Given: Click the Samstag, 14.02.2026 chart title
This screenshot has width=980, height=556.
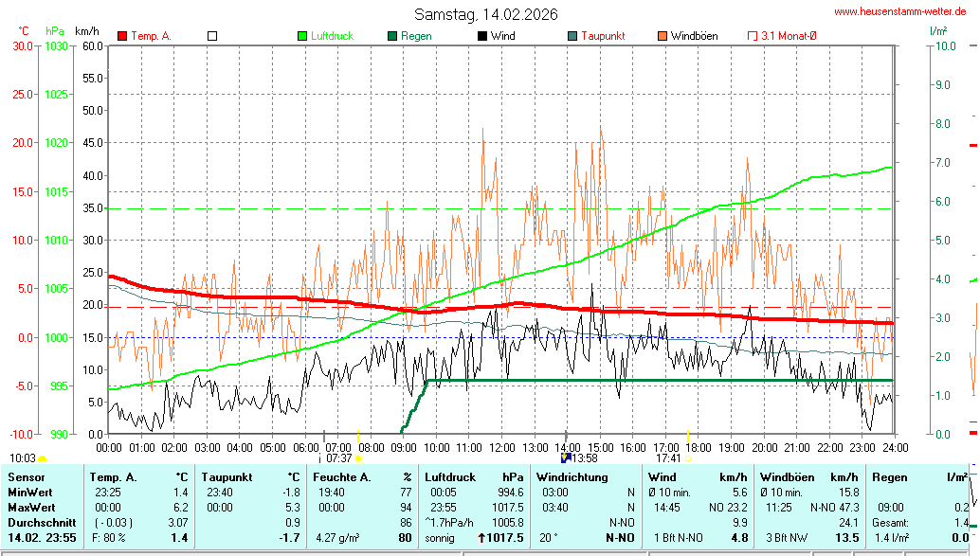Looking at the screenshot, I should 486,14.
